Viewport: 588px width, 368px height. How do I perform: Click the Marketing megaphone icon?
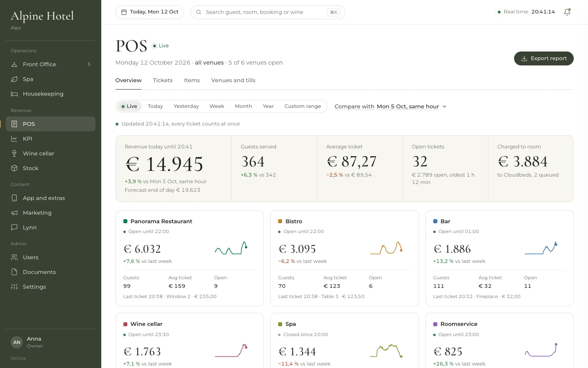click(14, 213)
